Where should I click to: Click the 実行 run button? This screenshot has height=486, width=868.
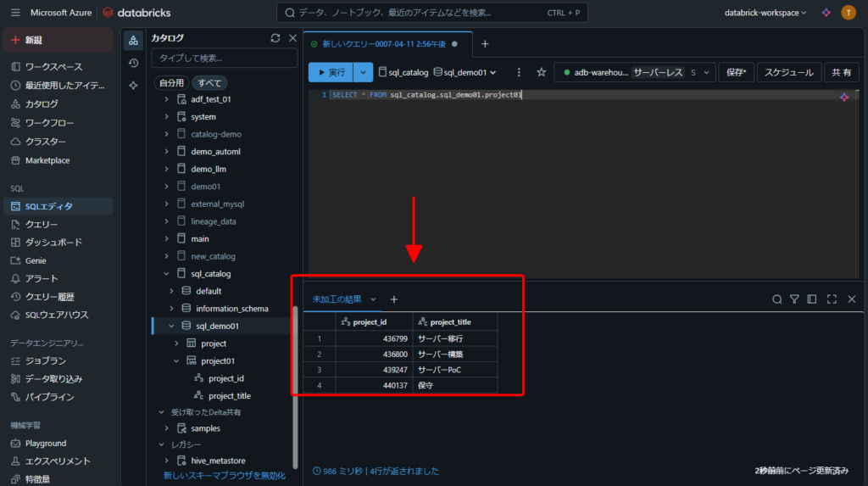pyautogui.click(x=330, y=73)
